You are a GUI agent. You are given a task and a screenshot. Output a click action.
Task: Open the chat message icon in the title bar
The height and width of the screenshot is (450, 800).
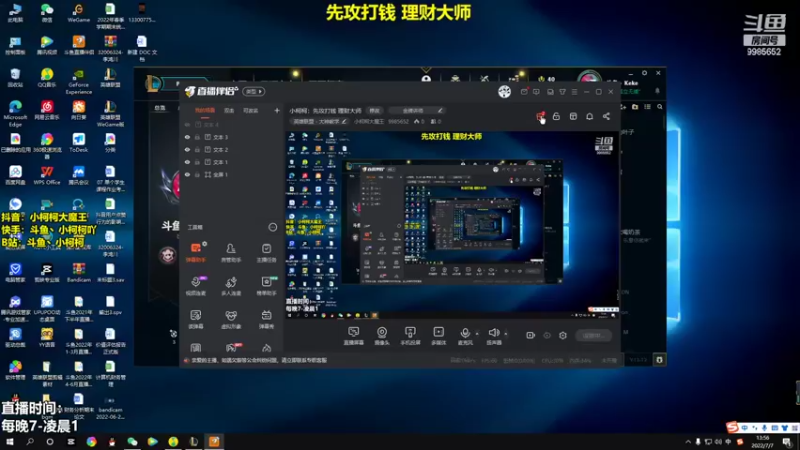tap(536, 92)
